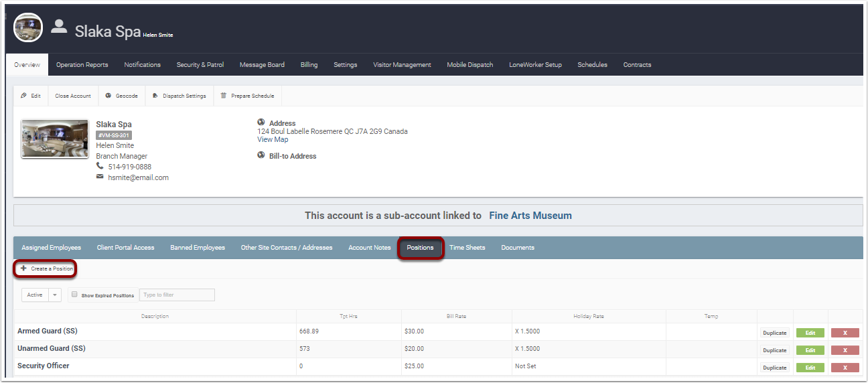Click the envelope icon next to hsmite@email.com
This screenshot has height=383, width=868.
pos(100,177)
